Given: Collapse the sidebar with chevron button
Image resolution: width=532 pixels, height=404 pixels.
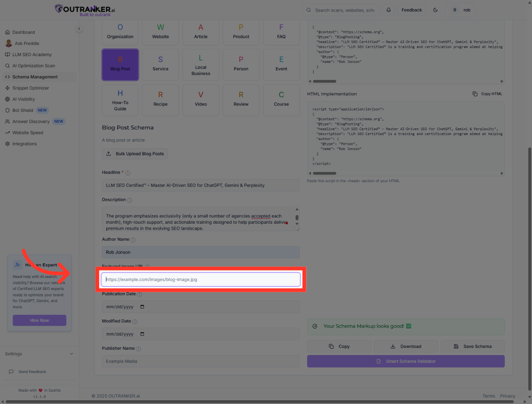Looking at the screenshot, I should (x=79, y=28).
